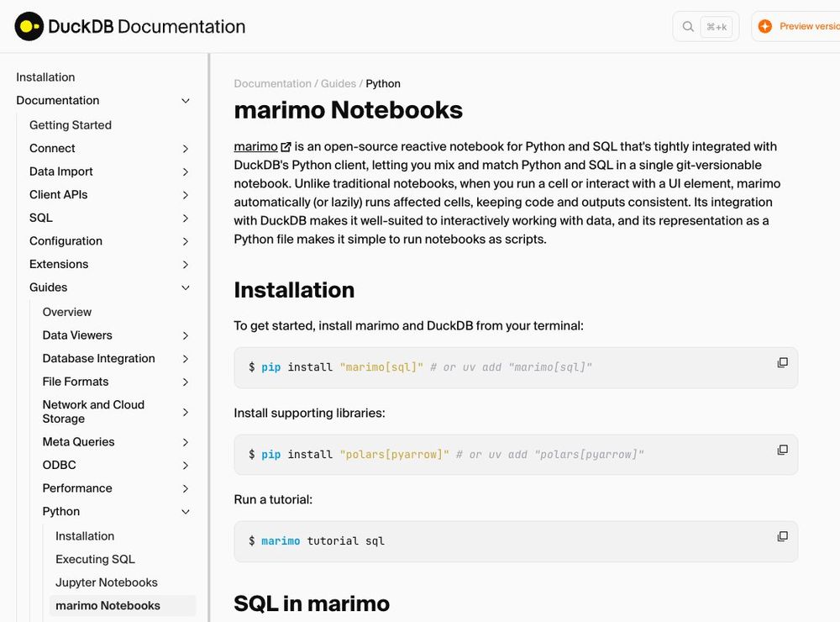Image resolution: width=840 pixels, height=622 pixels.
Task: Select the marimo Notebooks sidebar item
Action: coord(123,605)
